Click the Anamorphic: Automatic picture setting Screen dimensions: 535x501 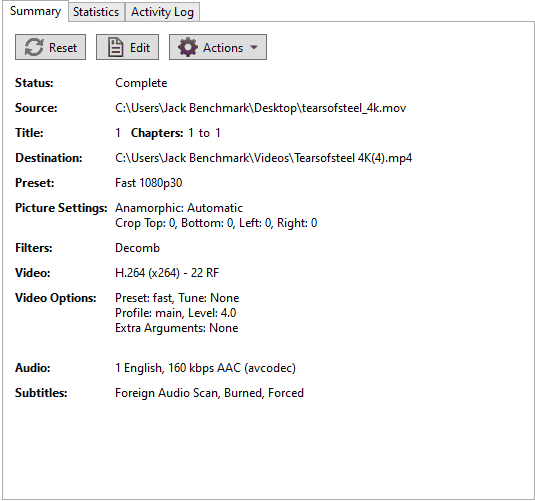point(179,208)
